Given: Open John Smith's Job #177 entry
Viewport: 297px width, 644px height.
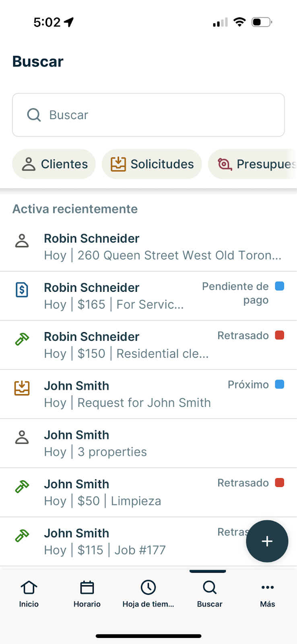Looking at the screenshot, I should (121, 541).
